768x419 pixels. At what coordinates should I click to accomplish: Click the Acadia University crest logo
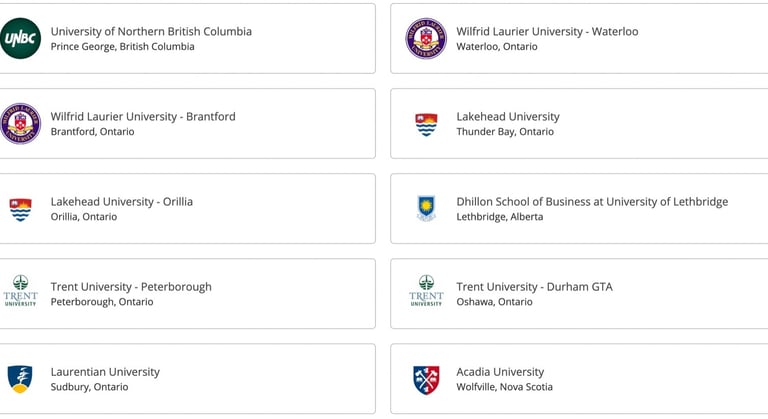tap(426, 380)
